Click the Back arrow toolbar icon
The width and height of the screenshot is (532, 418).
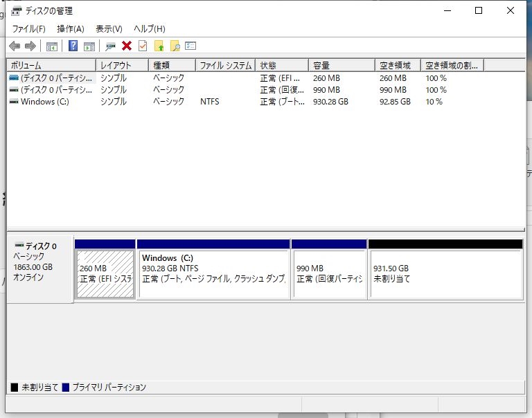pyautogui.click(x=15, y=46)
